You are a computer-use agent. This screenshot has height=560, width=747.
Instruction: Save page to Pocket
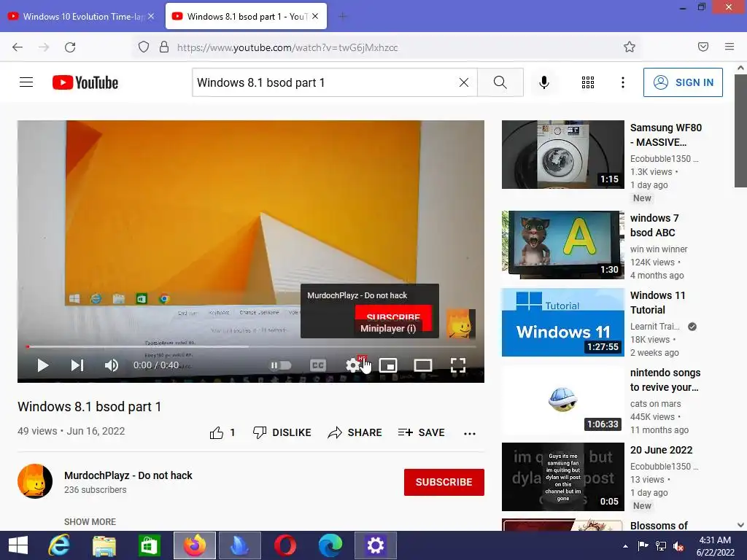pyautogui.click(x=703, y=47)
